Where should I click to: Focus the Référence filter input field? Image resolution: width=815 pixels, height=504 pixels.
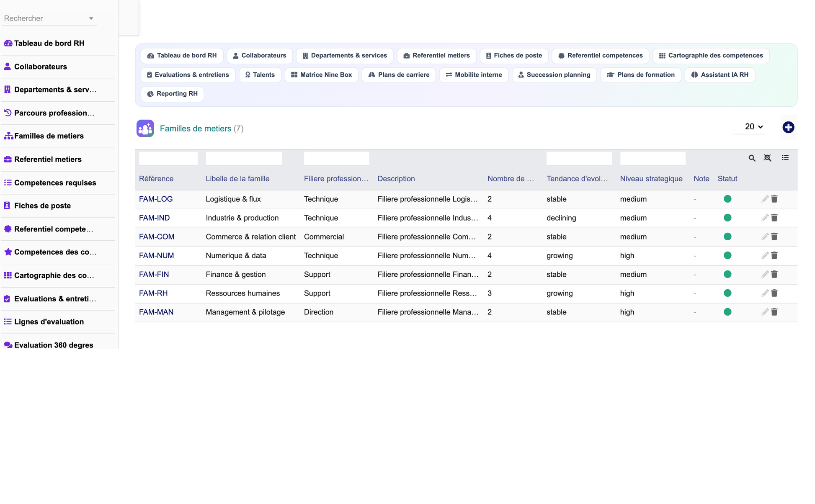(168, 159)
